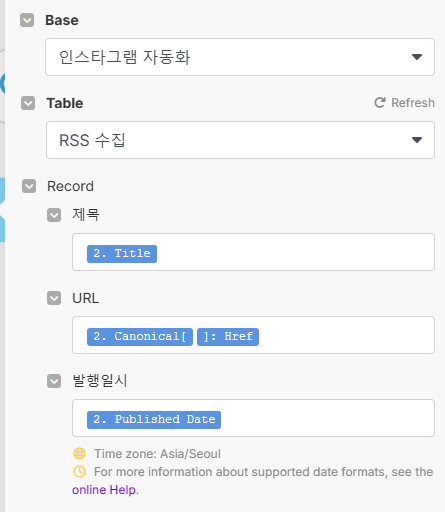Toggle the map checkbox beside 제목
This screenshot has height=512, width=445.
[54, 215]
